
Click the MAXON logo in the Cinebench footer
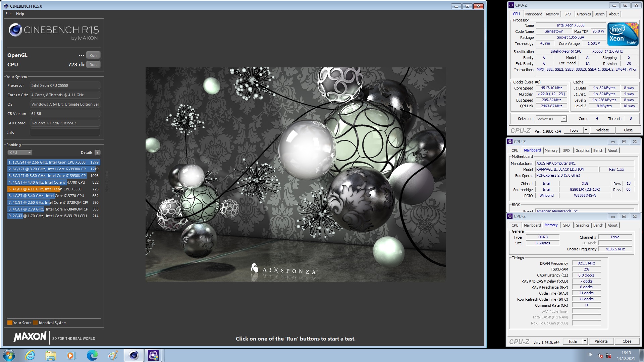point(30,337)
